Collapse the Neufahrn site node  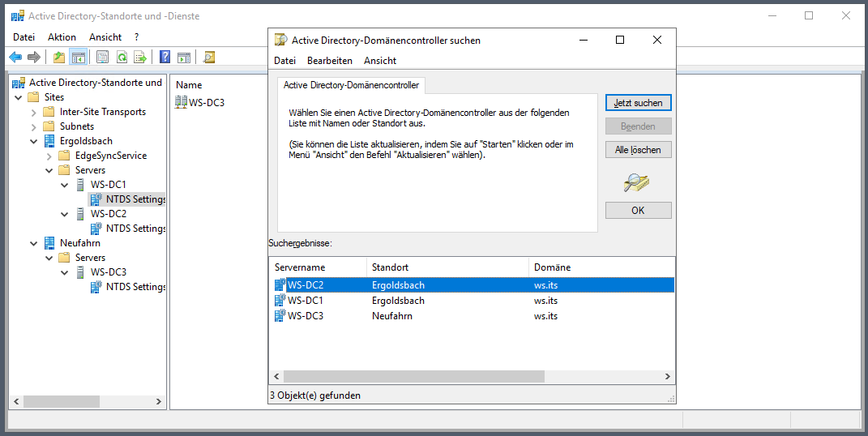[x=34, y=243]
